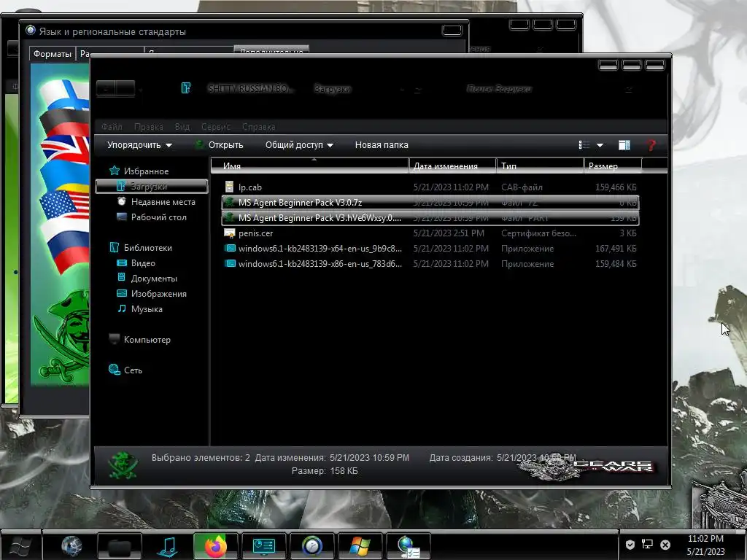Switch to the Форматы tab in regional settings

click(53, 54)
